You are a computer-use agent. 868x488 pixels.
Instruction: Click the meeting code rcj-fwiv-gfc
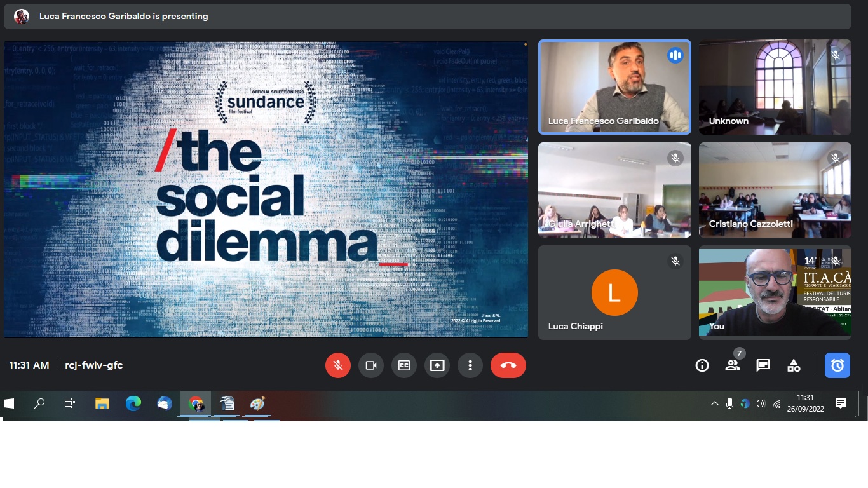pyautogui.click(x=94, y=365)
